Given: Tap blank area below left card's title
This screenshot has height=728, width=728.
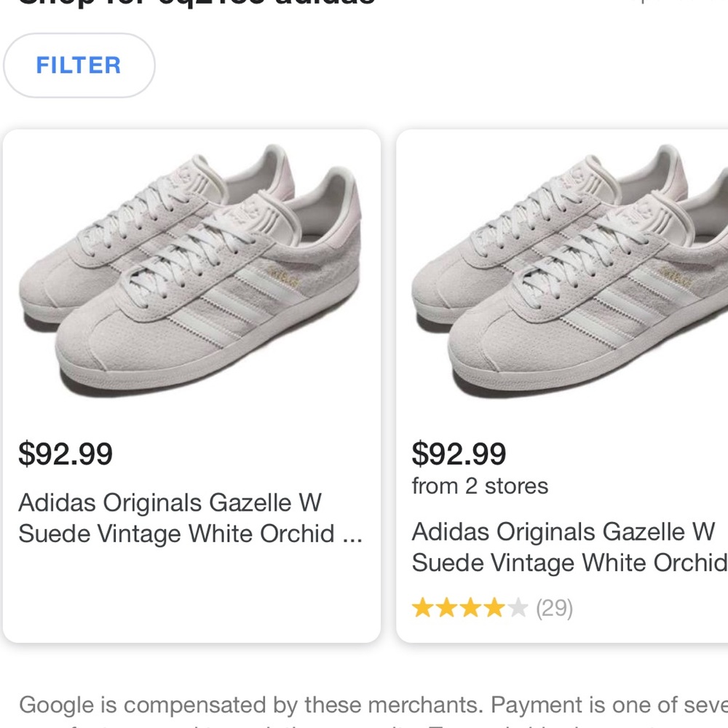Looking at the screenshot, I should coord(191,597).
